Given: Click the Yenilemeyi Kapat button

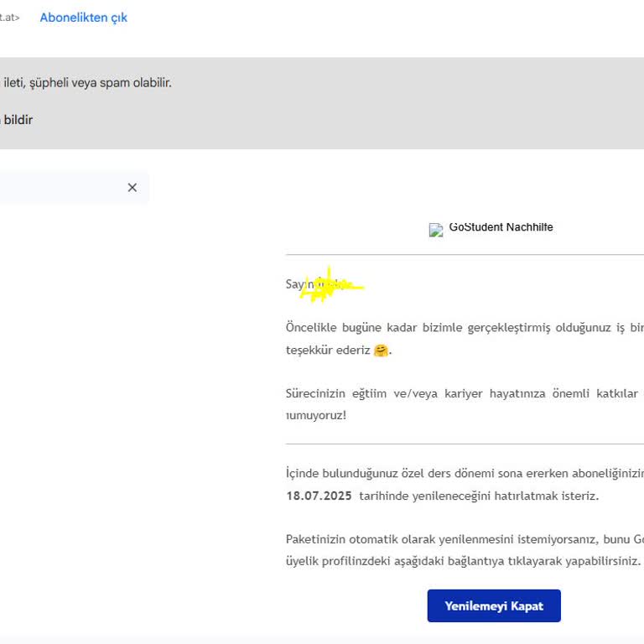Looking at the screenshot, I should [x=494, y=605].
